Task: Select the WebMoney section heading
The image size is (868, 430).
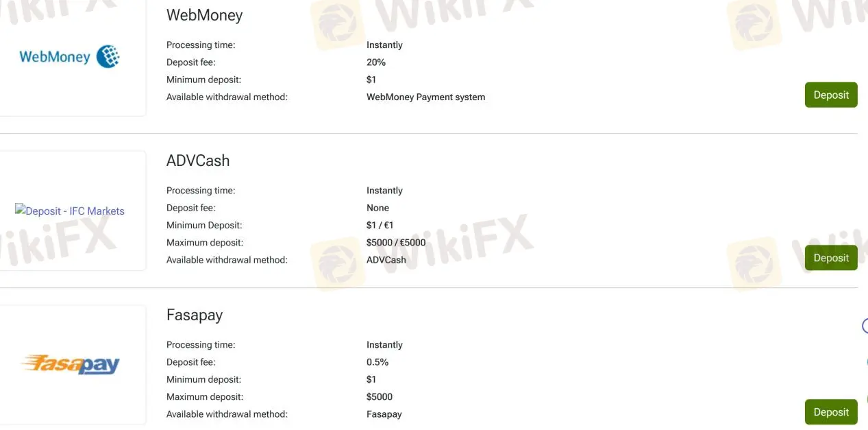Action: (204, 15)
